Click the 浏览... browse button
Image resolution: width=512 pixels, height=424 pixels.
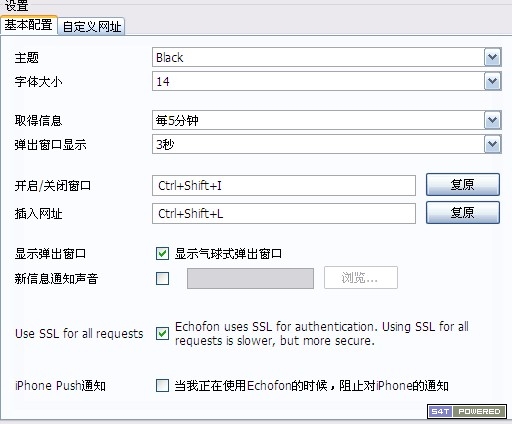coord(361,277)
